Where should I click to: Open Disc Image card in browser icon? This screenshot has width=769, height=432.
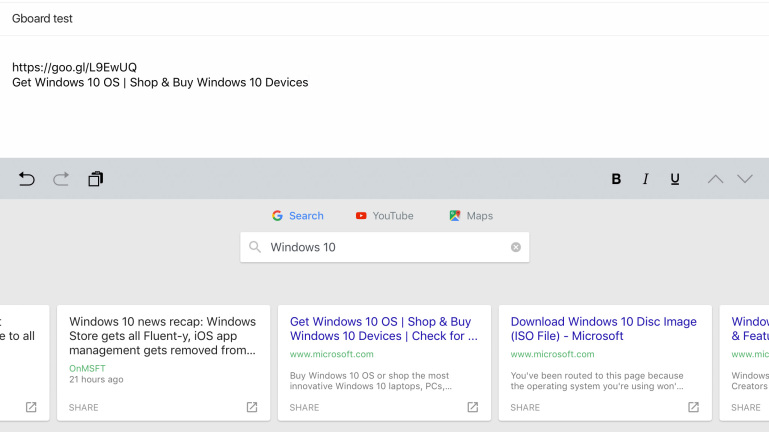tap(693, 407)
